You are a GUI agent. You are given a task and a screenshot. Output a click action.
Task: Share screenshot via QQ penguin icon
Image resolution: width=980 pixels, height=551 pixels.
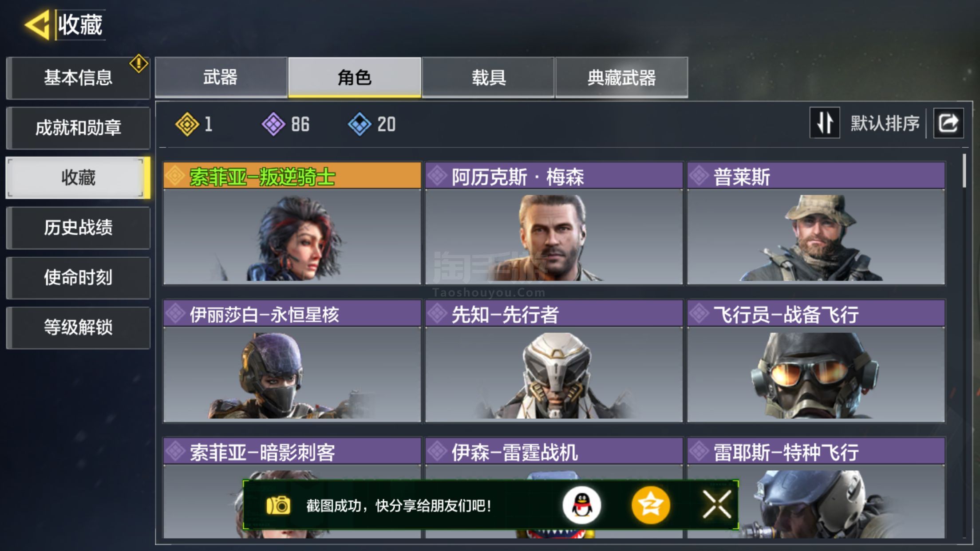pyautogui.click(x=582, y=505)
